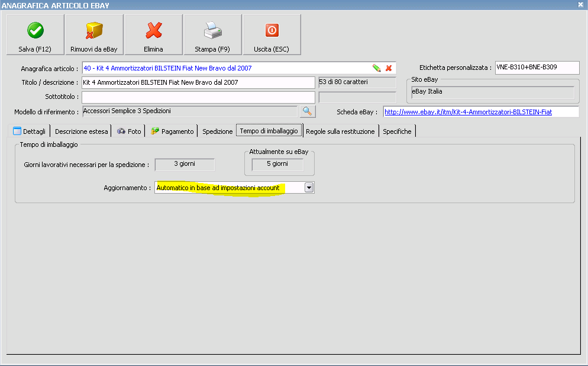
Task: Open the Scheda eBay item link
Action: click(x=468, y=112)
